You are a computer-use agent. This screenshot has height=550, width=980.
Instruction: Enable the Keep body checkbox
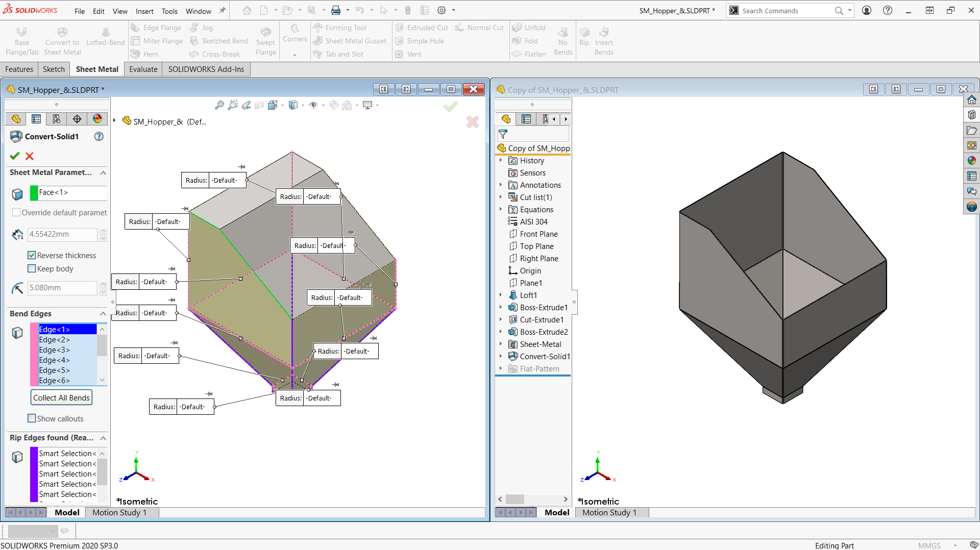click(x=32, y=269)
